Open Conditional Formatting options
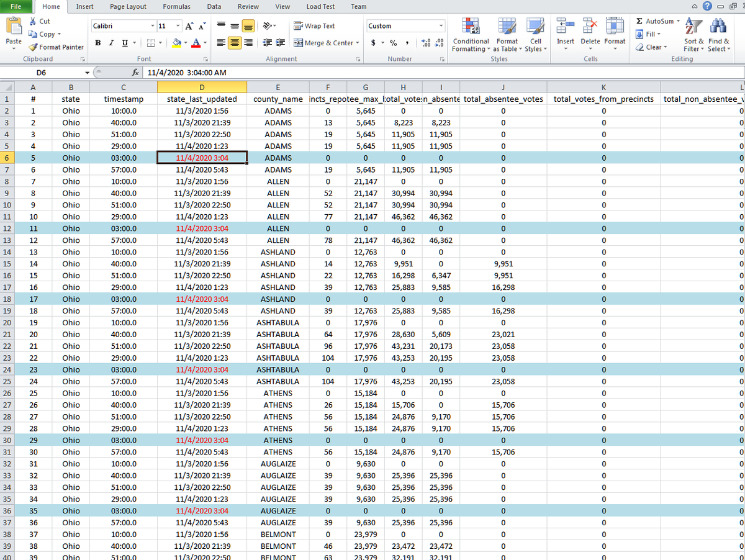The height and width of the screenshot is (560, 745). tap(471, 35)
